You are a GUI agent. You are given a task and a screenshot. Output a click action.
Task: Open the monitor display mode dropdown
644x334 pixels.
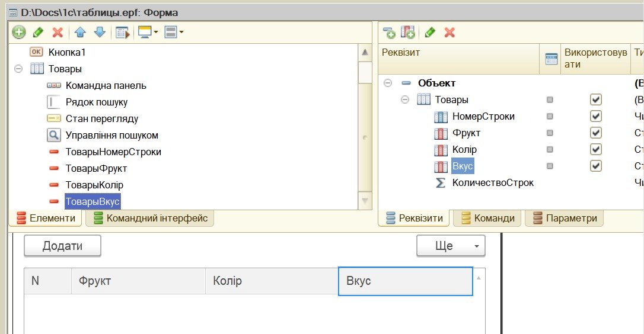point(148,32)
